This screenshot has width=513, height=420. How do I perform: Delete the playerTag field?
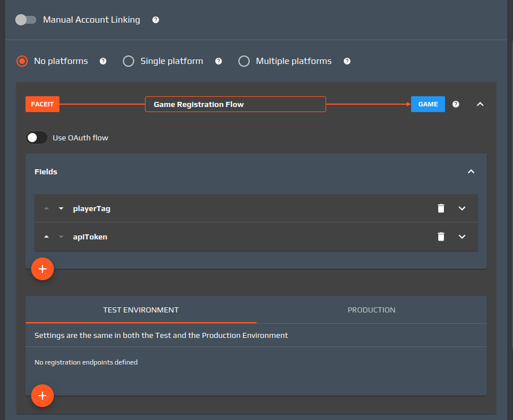441,208
